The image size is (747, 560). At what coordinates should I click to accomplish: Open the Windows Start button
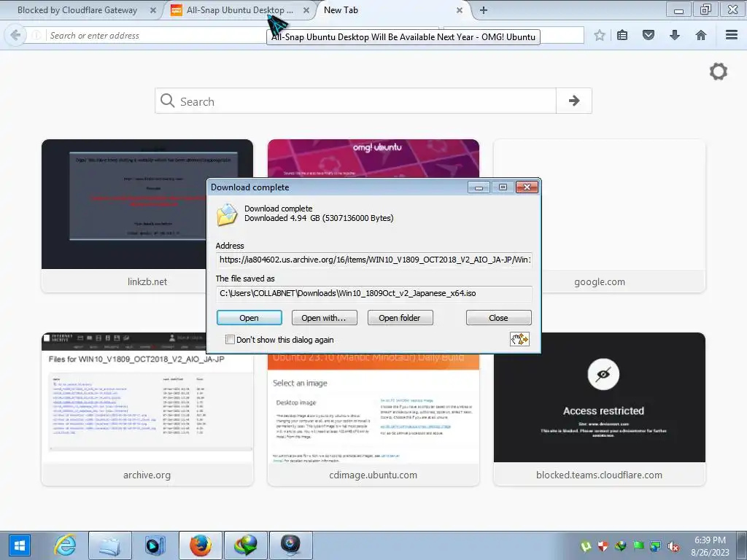pos(19,545)
